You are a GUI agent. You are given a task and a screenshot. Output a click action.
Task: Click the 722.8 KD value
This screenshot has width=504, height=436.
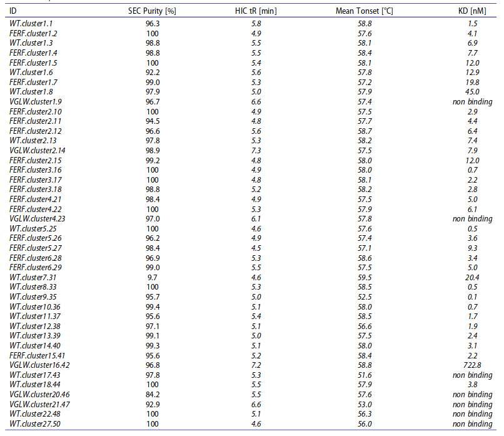(x=472, y=365)
